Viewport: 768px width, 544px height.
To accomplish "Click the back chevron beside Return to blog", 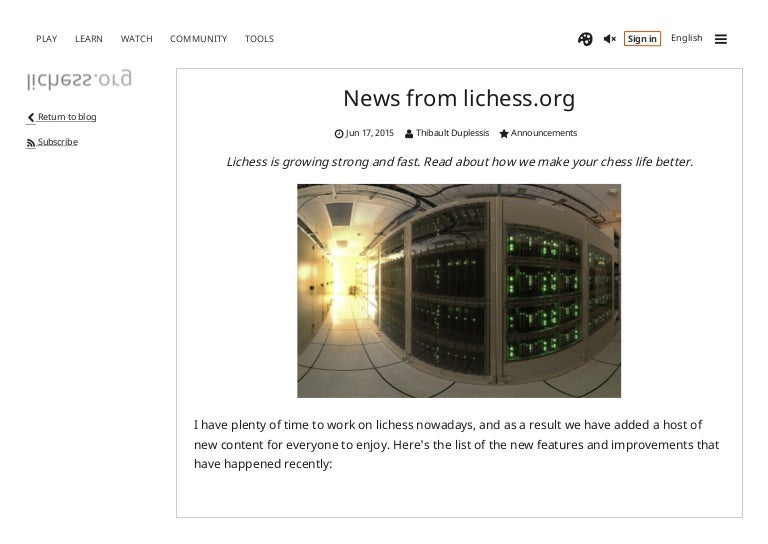I will [31, 118].
